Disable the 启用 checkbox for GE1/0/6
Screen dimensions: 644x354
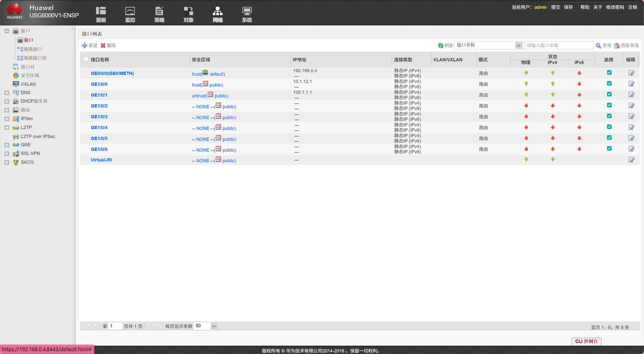click(x=609, y=149)
